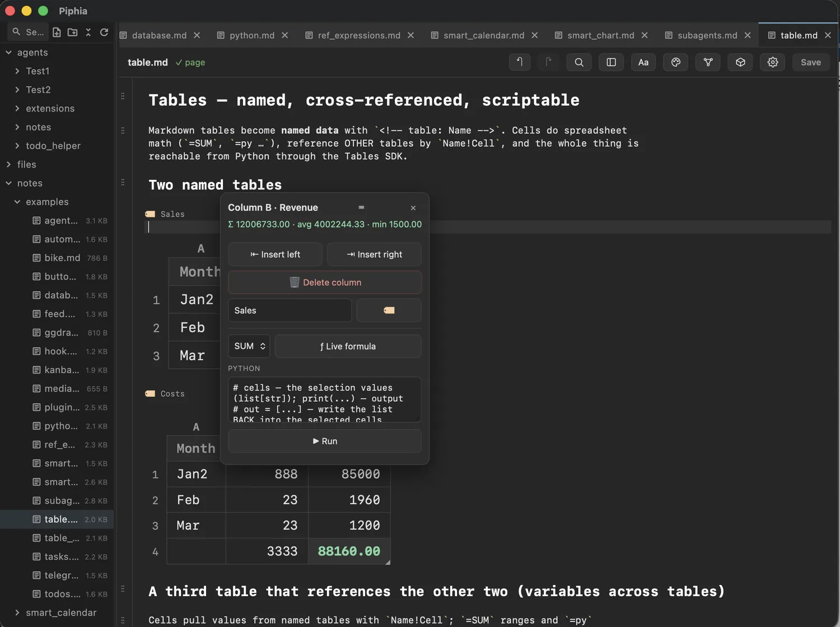Screen dimensions: 840x627
Task: Click the Python code text area
Action: click(x=325, y=400)
